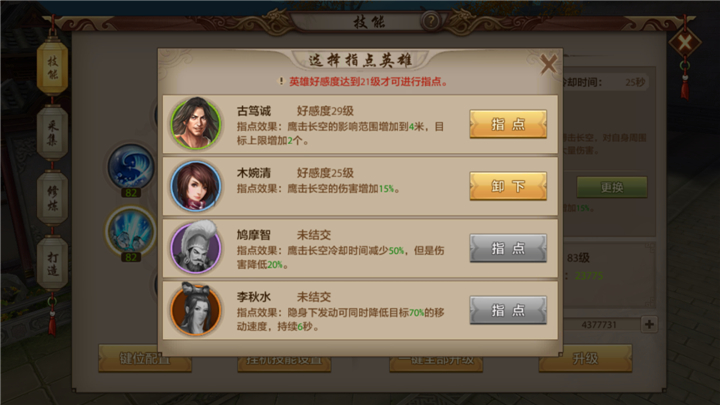This screenshot has height=405, width=720.
Task: Close the 选择指点英雄 dialog
Action: pyautogui.click(x=548, y=64)
